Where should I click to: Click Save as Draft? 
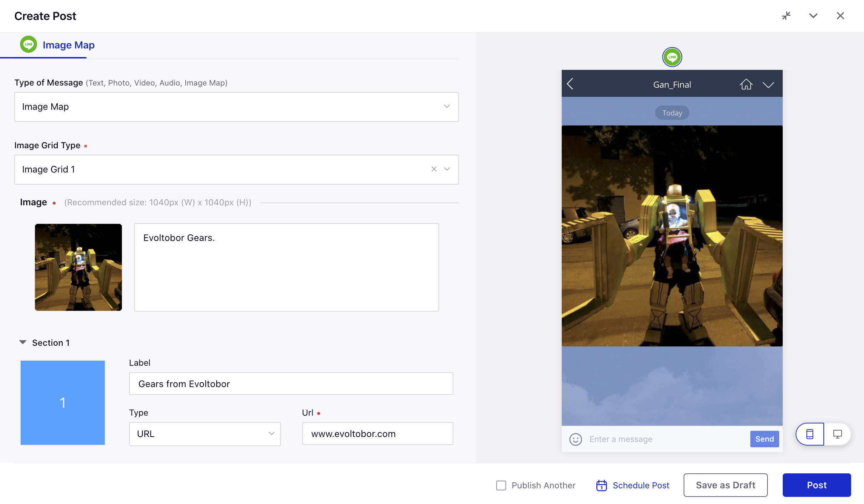(x=726, y=485)
